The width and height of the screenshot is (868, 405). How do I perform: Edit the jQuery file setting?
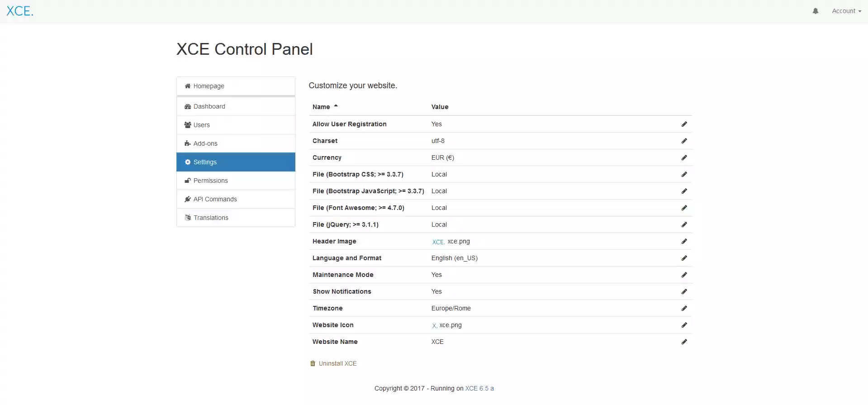point(684,224)
